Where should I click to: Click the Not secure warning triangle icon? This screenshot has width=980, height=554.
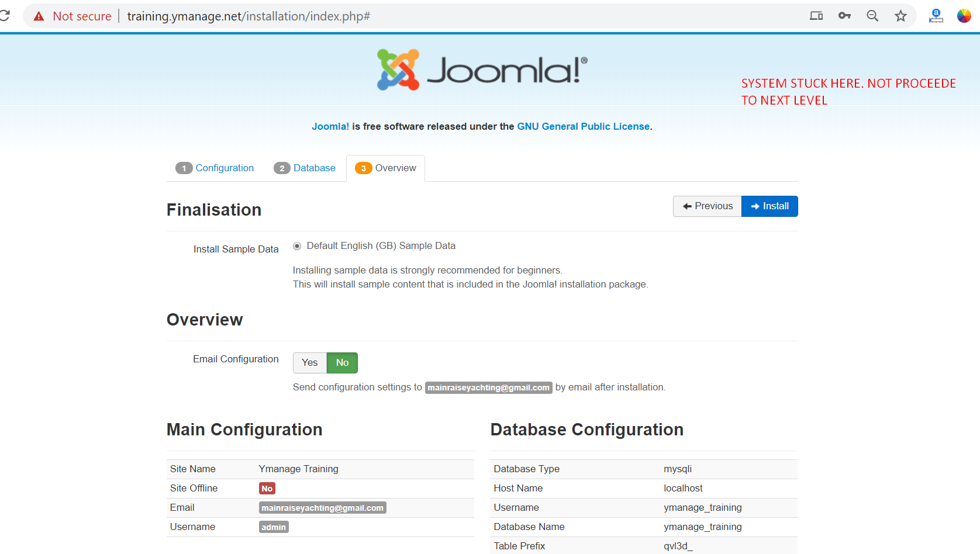pyautogui.click(x=39, y=16)
